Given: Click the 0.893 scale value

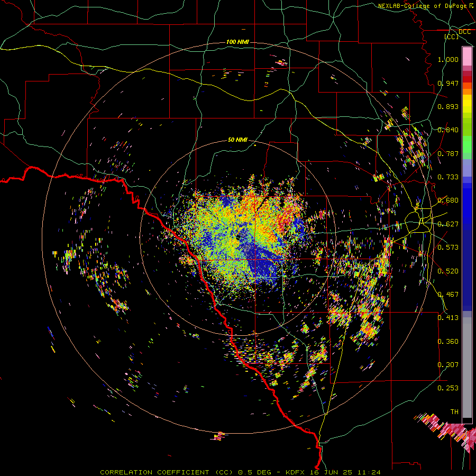Looking at the screenshot, I should [x=448, y=106].
